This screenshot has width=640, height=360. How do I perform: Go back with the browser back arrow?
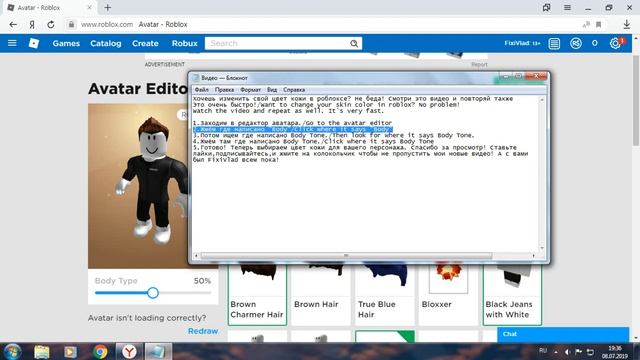pyautogui.click(x=13, y=24)
